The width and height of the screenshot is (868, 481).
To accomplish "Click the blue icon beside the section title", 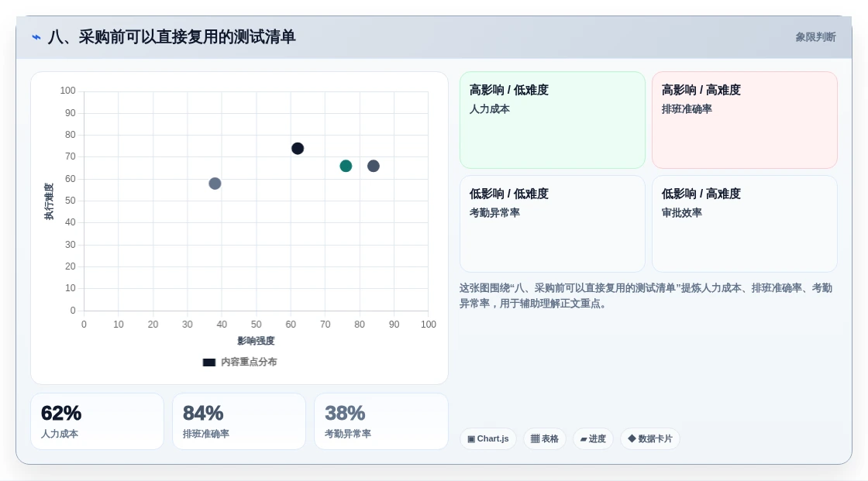I will tap(36, 37).
